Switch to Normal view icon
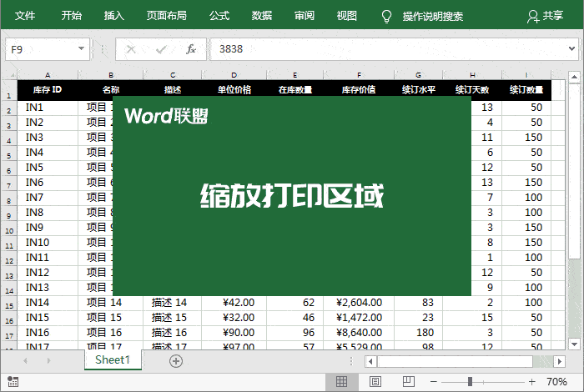Image resolution: width=584 pixels, height=392 pixels. (x=341, y=382)
